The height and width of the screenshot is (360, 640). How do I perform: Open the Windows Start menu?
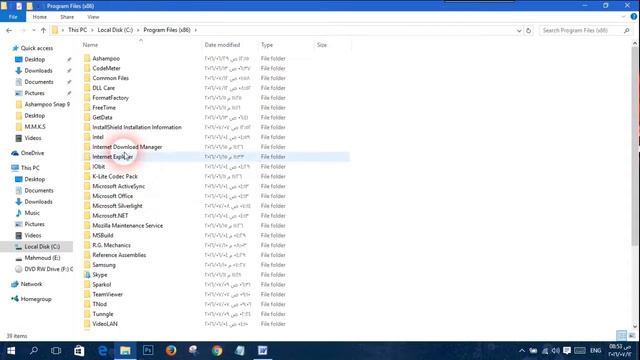click(x=11, y=351)
